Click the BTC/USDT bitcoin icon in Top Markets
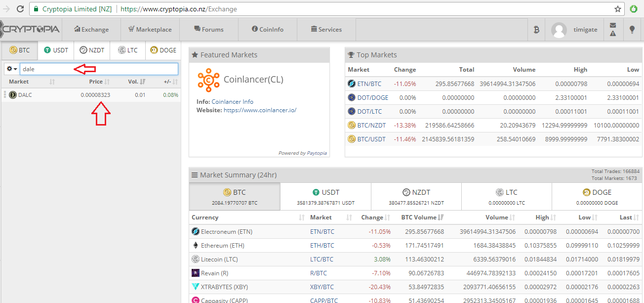 [x=352, y=139]
